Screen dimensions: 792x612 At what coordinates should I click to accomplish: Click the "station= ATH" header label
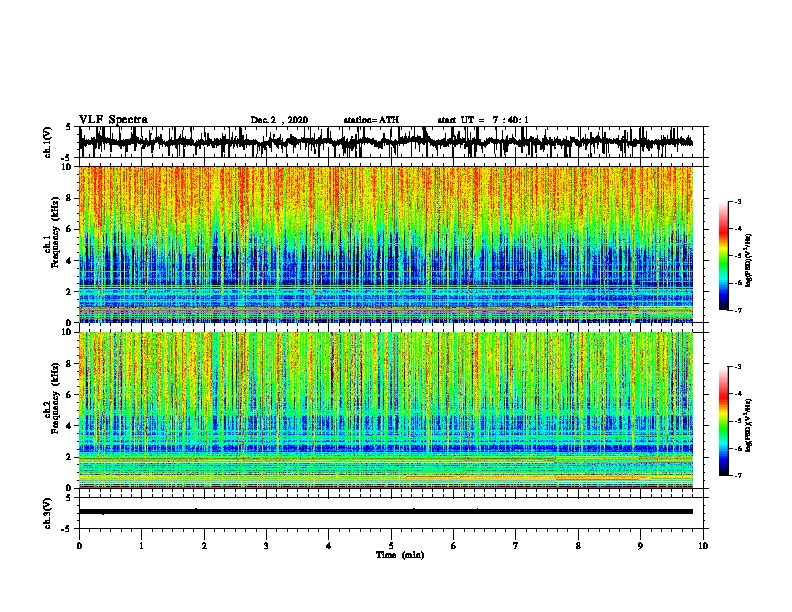click(371, 120)
